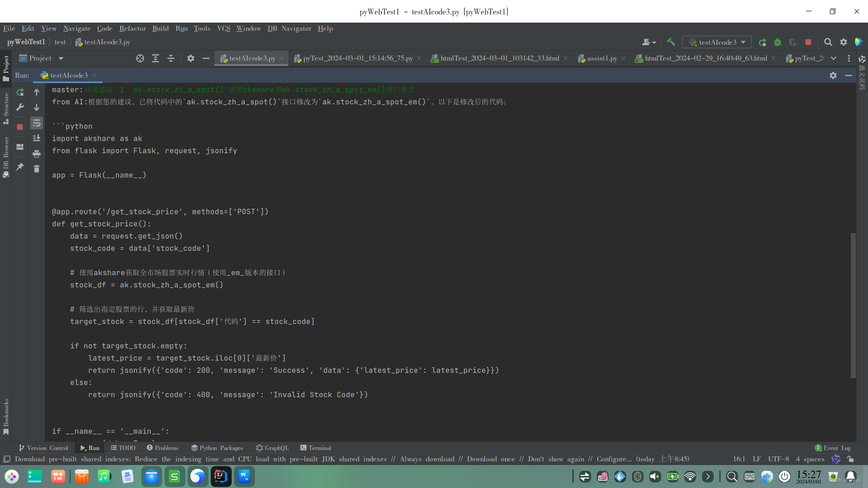The height and width of the screenshot is (488, 868).
Task: Open the Event Log
Action: click(833, 448)
